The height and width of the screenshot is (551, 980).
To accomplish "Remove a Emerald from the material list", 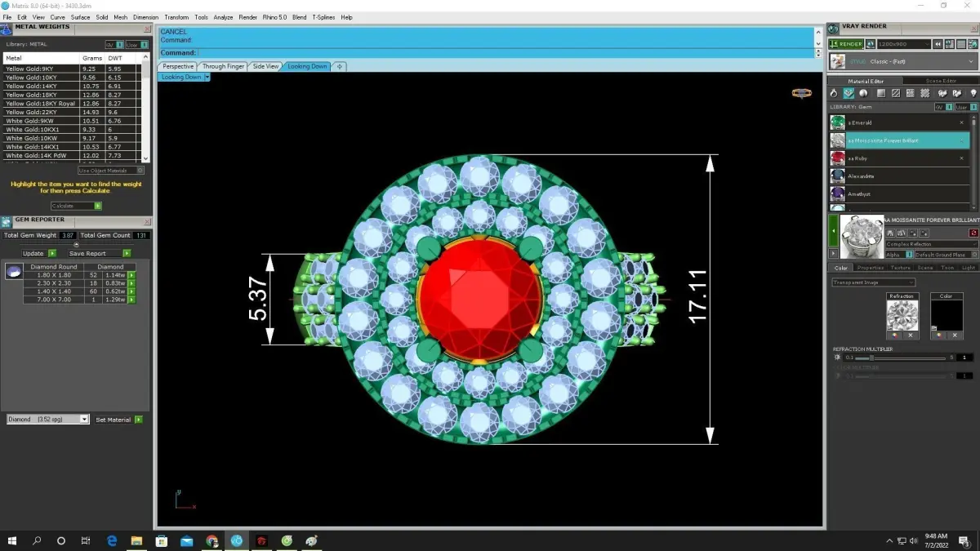I will point(962,122).
